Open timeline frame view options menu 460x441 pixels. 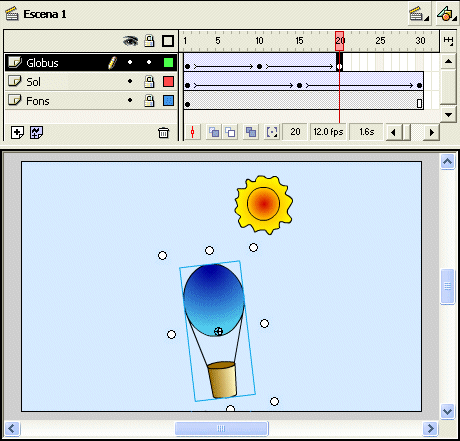[x=448, y=41]
